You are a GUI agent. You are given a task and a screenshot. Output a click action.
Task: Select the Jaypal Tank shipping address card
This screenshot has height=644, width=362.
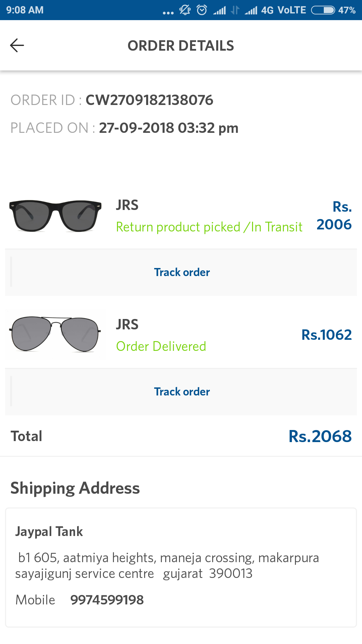pyautogui.click(x=181, y=568)
